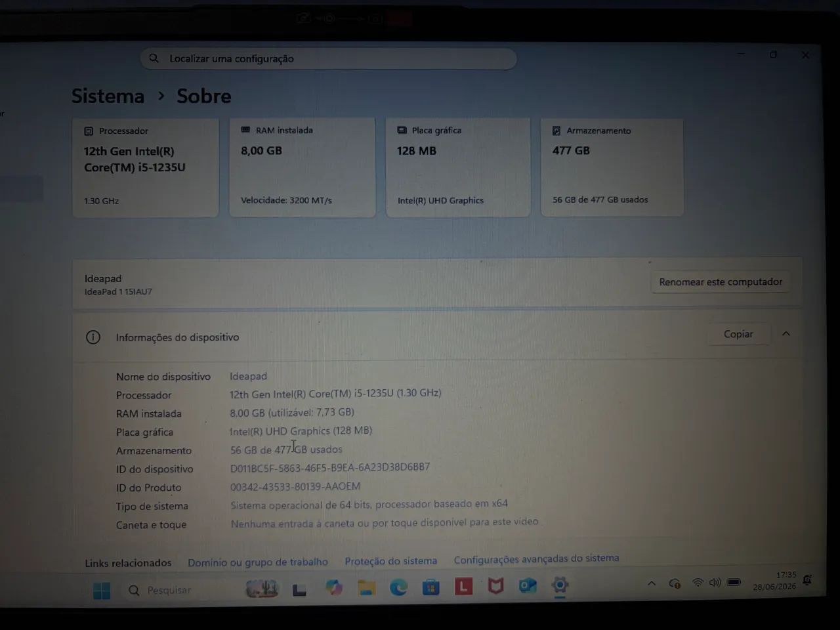Screen dimensions: 840x630
Task: Click 'Renomear este computador' button
Action: pyautogui.click(x=721, y=282)
